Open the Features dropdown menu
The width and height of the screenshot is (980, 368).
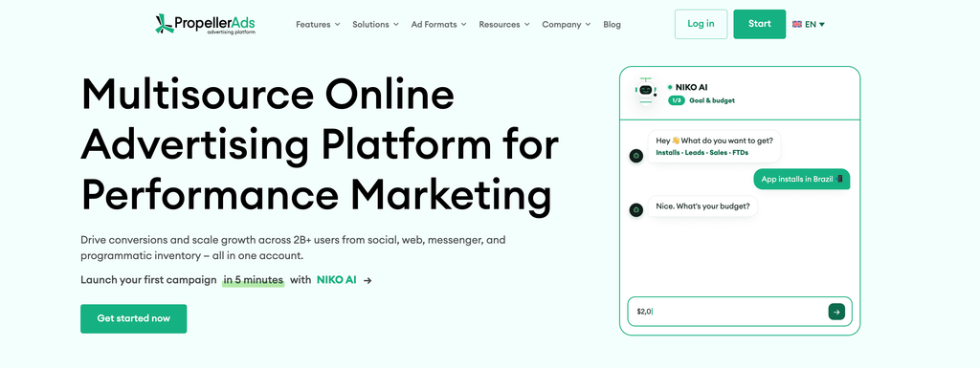(318, 24)
